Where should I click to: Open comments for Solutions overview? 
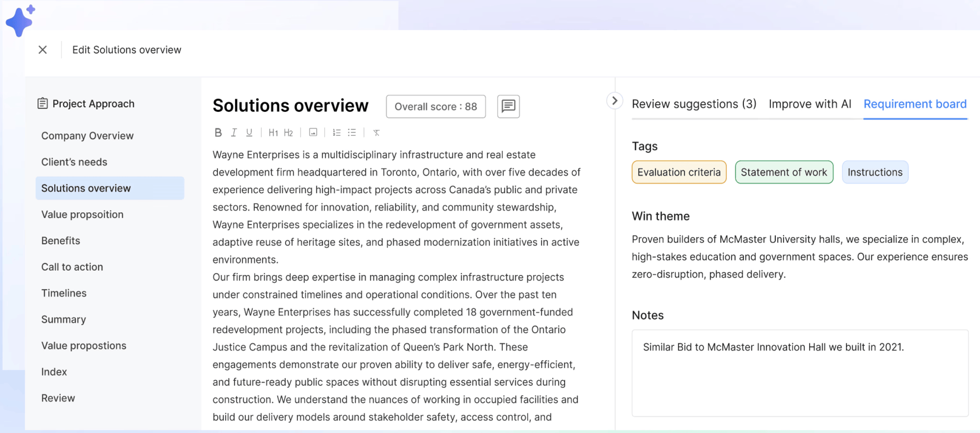tap(508, 106)
